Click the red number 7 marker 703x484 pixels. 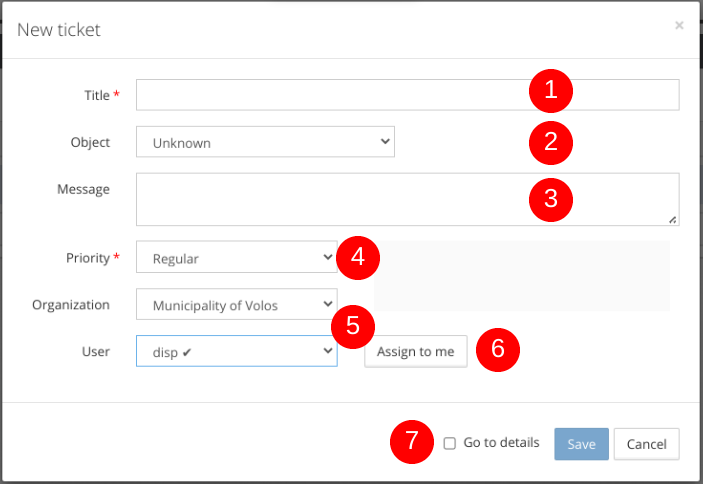pyautogui.click(x=411, y=443)
